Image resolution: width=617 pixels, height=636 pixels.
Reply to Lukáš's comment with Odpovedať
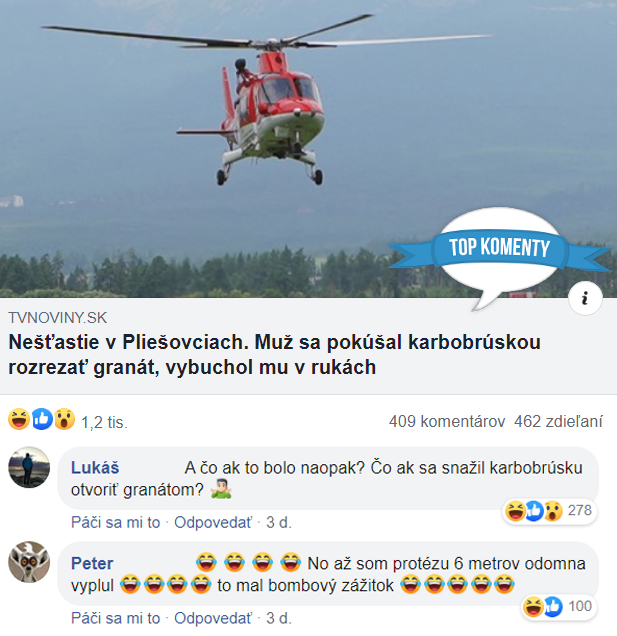click(213, 522)
